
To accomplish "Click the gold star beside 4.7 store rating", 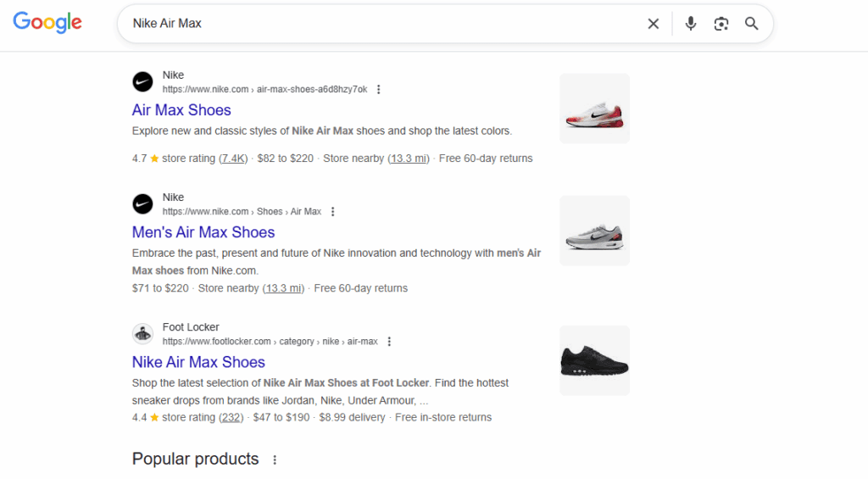I will [x=154, y=159].
